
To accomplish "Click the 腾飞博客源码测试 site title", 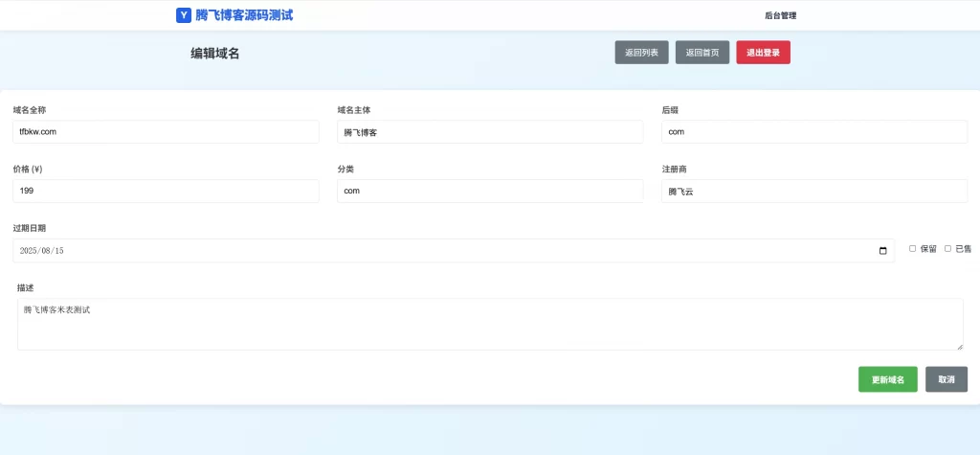I will coord(244,15).
